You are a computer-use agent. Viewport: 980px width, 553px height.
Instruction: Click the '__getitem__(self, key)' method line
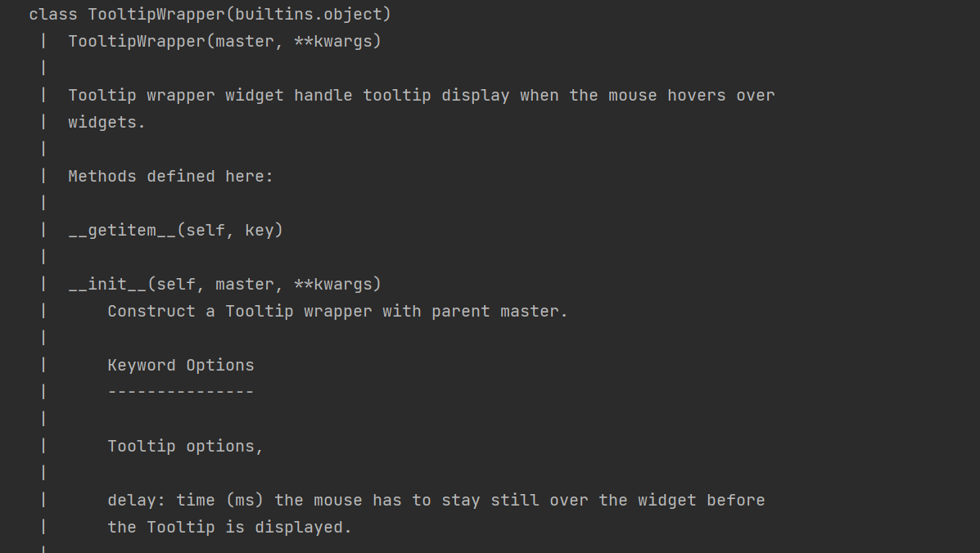point(176,231)
